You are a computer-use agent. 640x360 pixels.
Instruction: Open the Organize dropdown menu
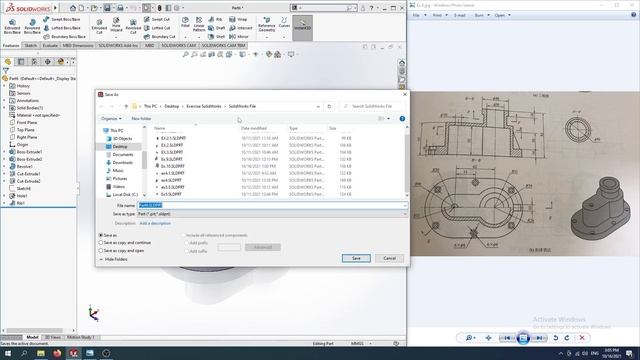[111, 118]
